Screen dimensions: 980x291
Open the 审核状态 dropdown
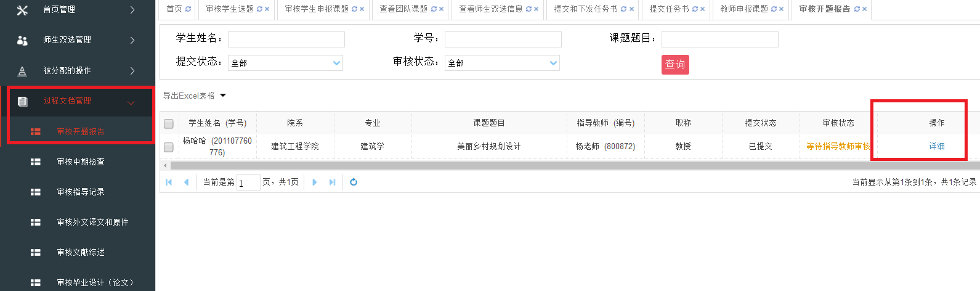point(502,63)
